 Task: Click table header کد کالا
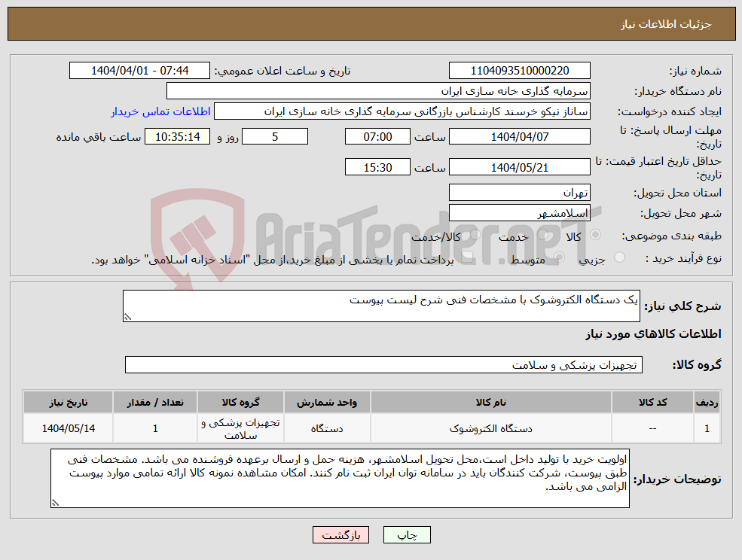pos(652,403)
